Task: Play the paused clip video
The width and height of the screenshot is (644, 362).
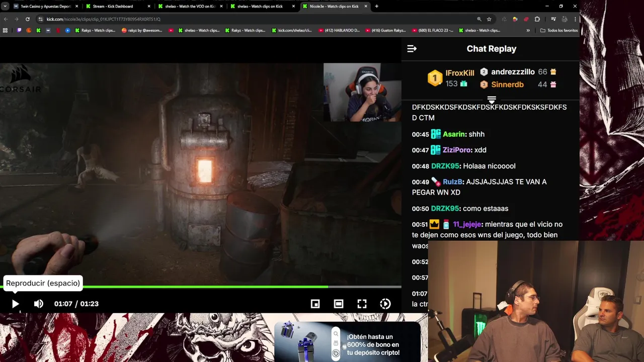Action: point(15,304)
